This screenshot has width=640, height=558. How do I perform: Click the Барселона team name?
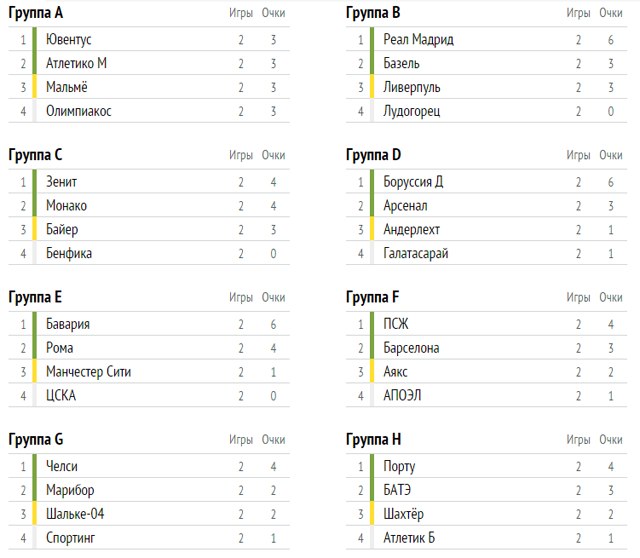pos(411,348)
